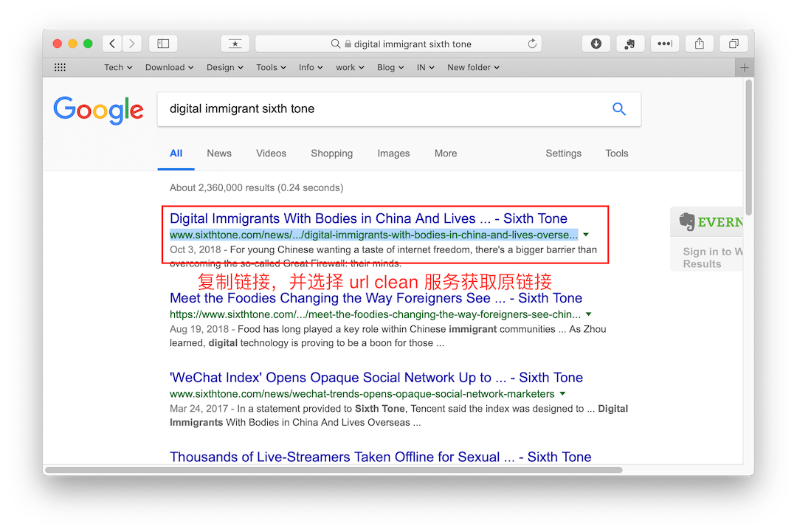Click the Evernote elephant logo in side panel

687,221
